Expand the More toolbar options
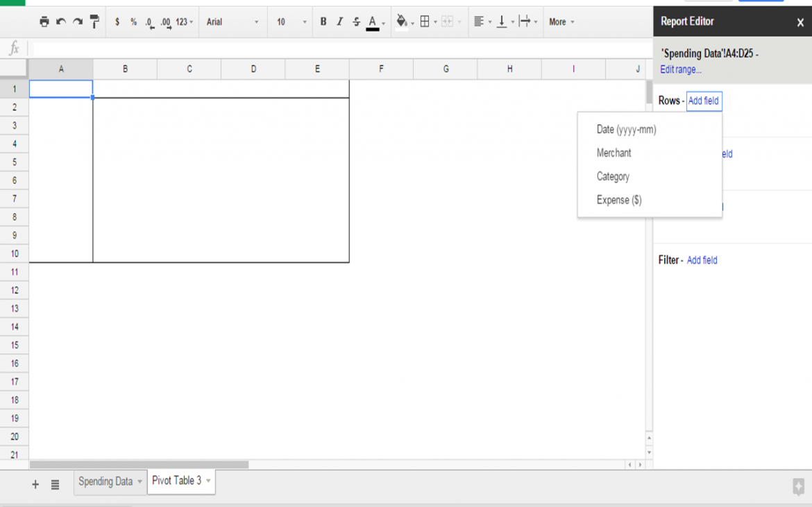 pyautogui.click(x=562, y=22)
